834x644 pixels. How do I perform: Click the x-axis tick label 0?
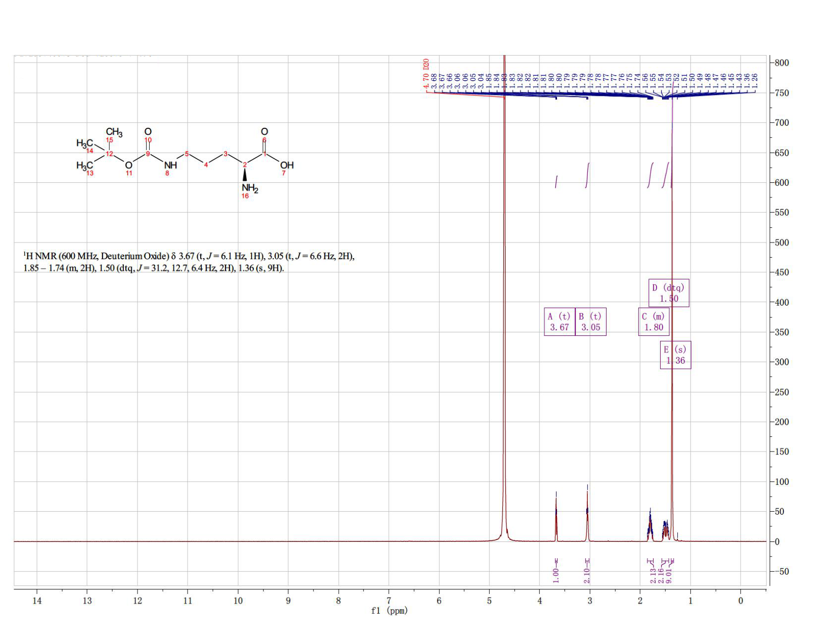click(x=740, y=601)
